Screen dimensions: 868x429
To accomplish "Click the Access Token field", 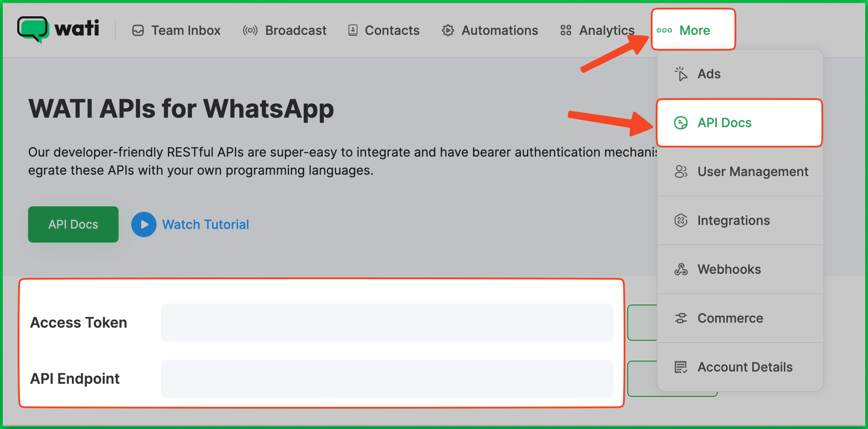I will click(387, 323).
